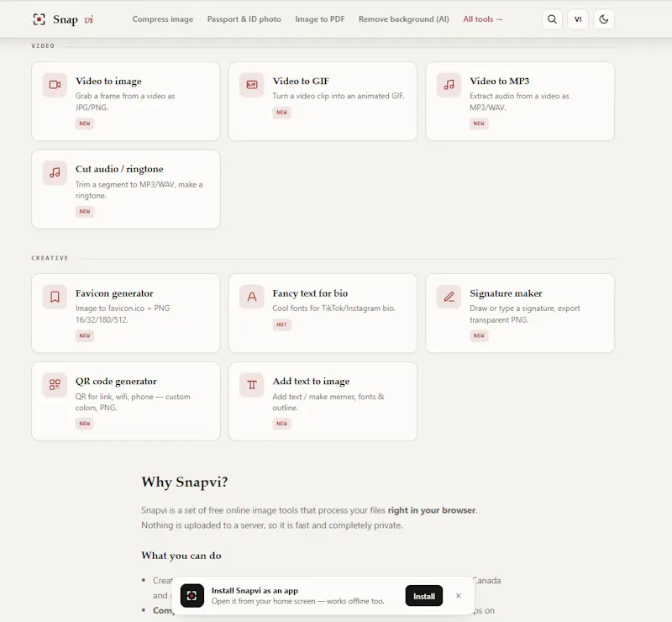Open the Favicon generator title

click(114, 293)
